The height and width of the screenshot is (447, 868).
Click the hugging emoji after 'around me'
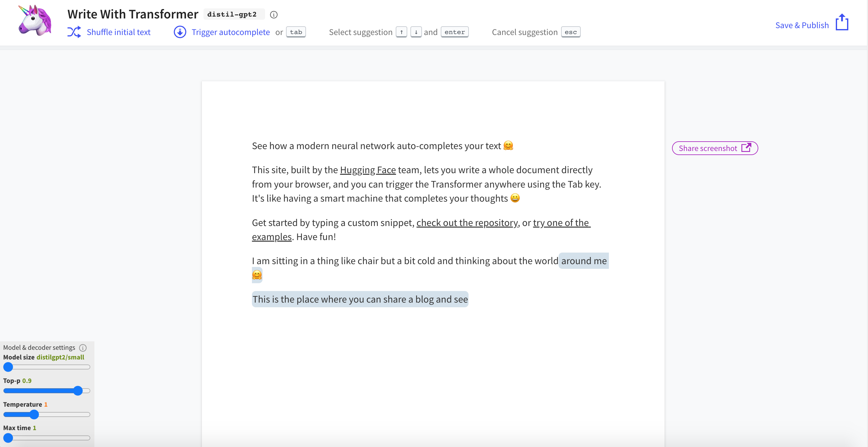[257, 275]
